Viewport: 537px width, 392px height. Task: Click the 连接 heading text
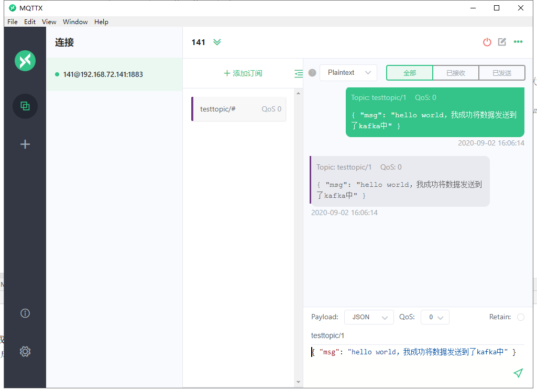pyautogui.click(x=64, y=42)
